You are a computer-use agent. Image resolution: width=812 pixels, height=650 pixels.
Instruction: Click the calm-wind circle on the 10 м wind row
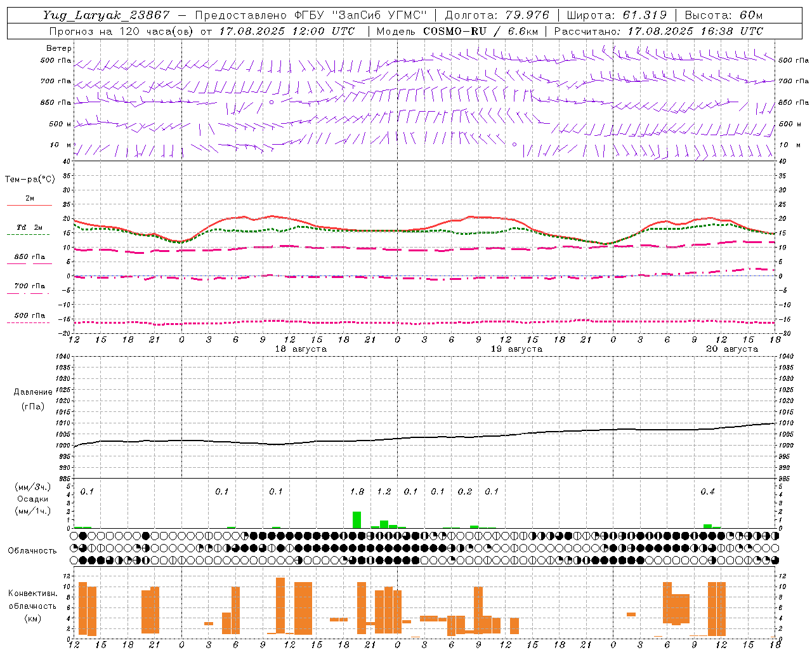(514, 145)
